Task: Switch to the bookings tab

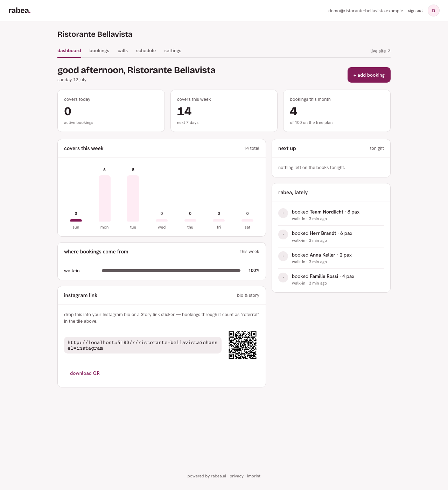Action: (x=99, y=51)
